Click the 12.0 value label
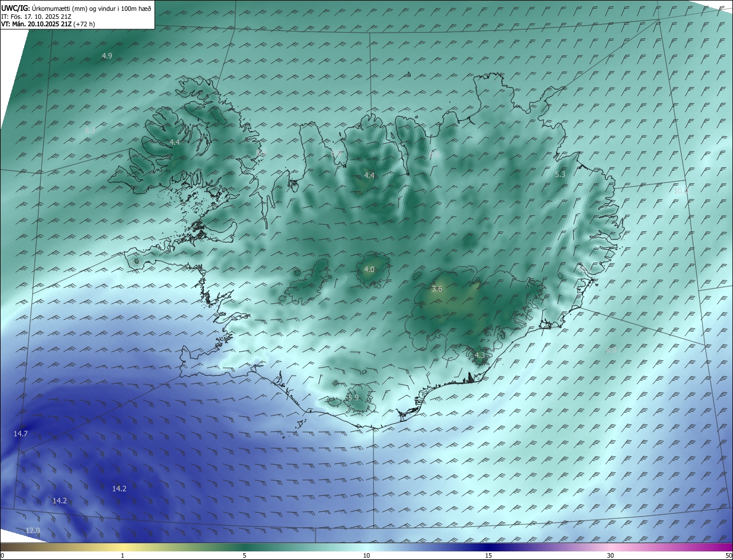733x560 pixels. pos(33,531)
